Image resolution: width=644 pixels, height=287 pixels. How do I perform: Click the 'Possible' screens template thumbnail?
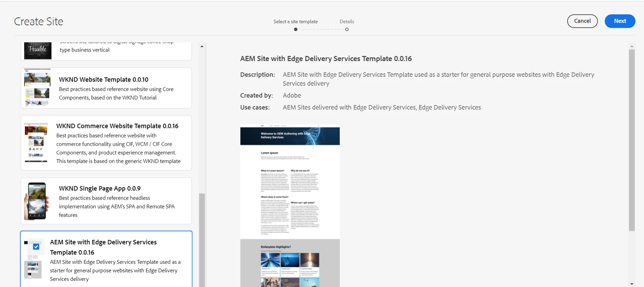tap(38, 51)
